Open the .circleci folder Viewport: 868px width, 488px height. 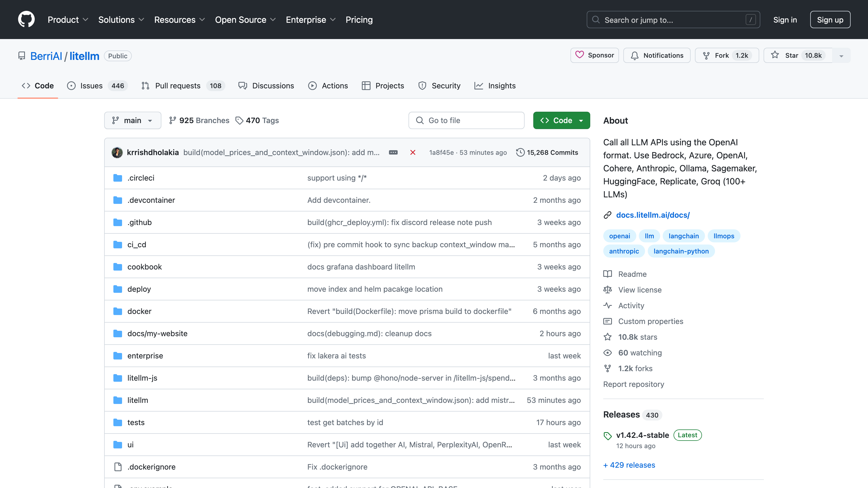(141, 178)
